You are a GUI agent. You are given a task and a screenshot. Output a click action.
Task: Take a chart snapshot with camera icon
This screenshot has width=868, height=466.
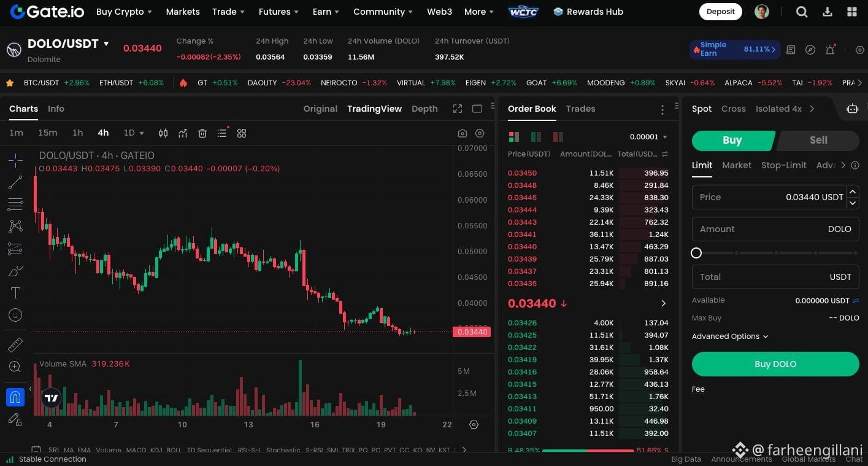tap(463, 133)
